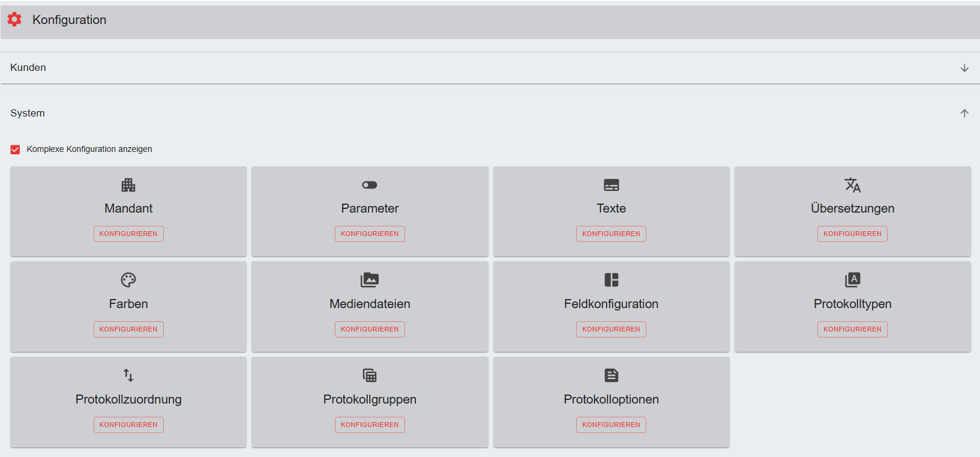
Task: Click the Mediendateien image library icon
Action: tap(370, 280)
